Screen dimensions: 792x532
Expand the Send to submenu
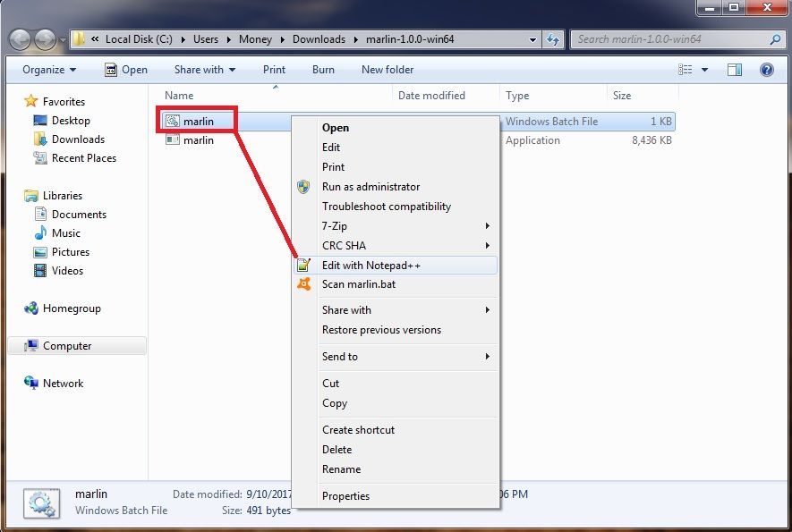(x=395, y=357)
